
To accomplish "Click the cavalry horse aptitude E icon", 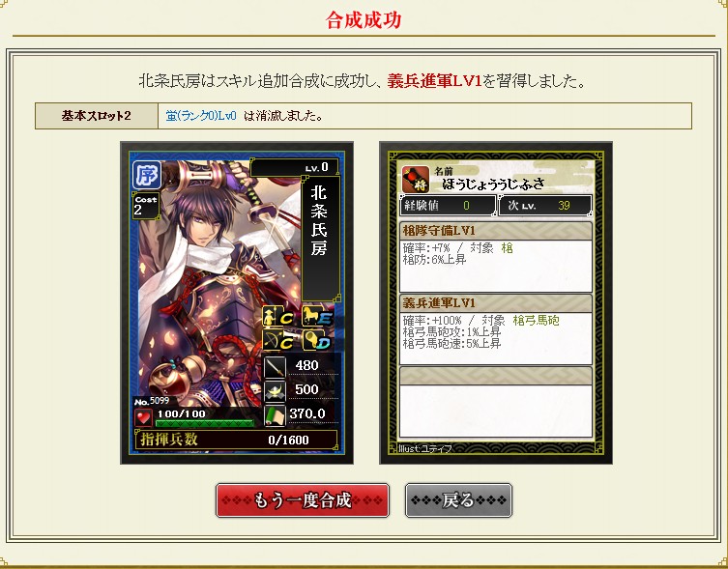I will [318, 317].
